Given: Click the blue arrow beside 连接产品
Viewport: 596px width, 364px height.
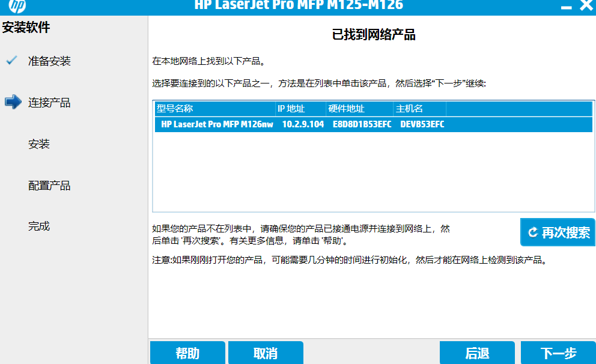Looking at the screenshot, I should tap(13, 102).
